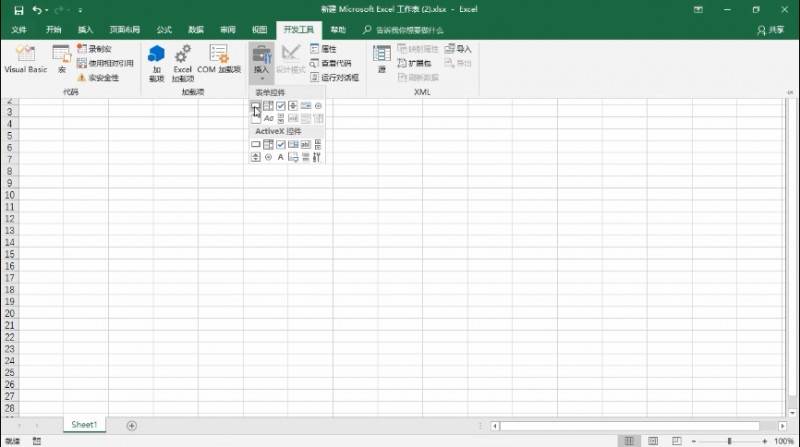Click 属性 (Properties) in controls group

coord(323,49)
